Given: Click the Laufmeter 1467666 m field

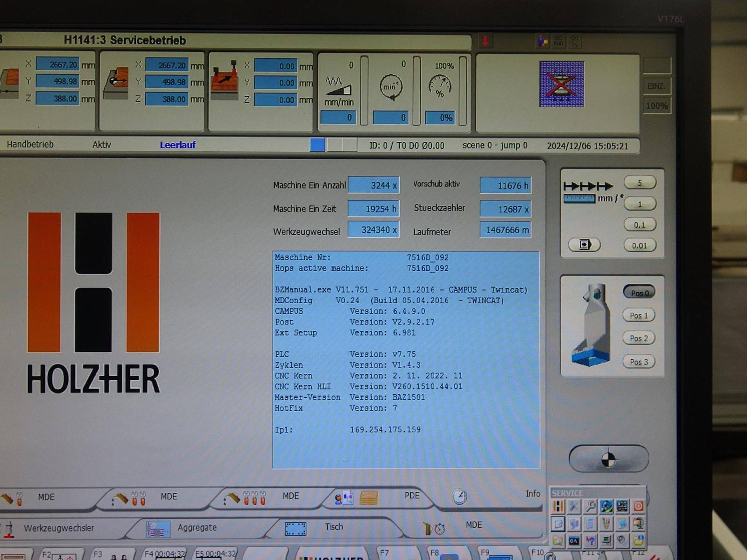Looking at the screenshot, I should pos(506,230).
